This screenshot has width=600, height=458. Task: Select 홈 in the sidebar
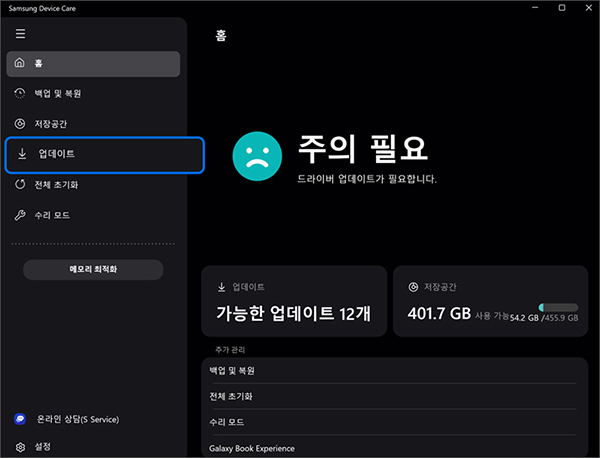click(93, 64)
